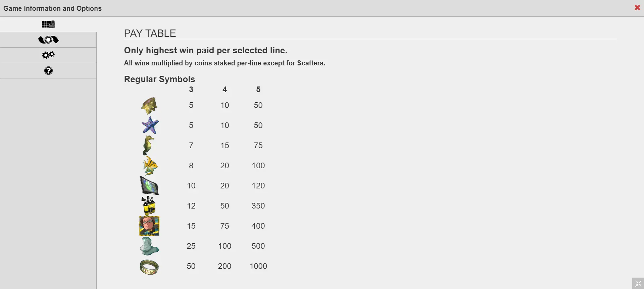Viewport: 644px width, 289px height.
Task: Click the 400 payout for the diver
Action: click(x=258, y=226)
